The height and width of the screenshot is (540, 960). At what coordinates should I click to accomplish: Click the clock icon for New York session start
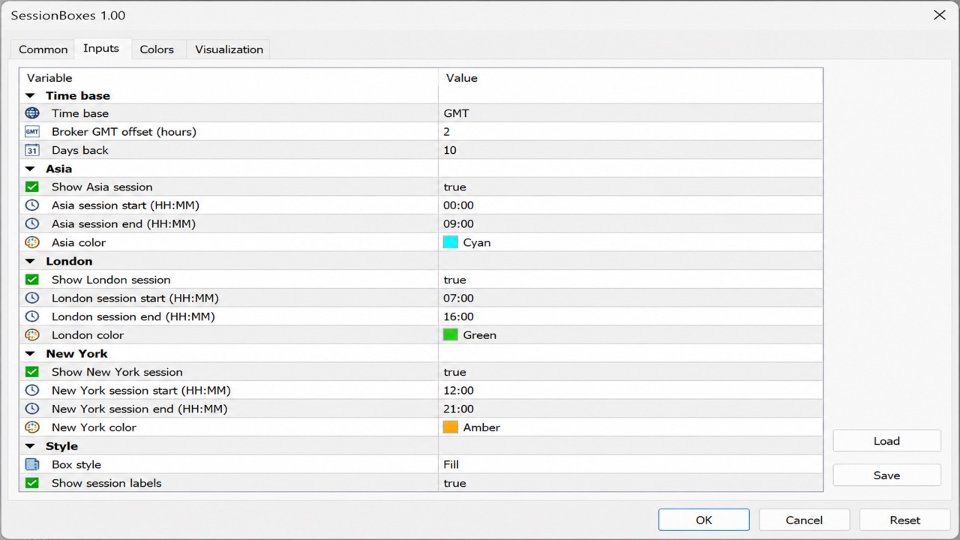(32, 390)
